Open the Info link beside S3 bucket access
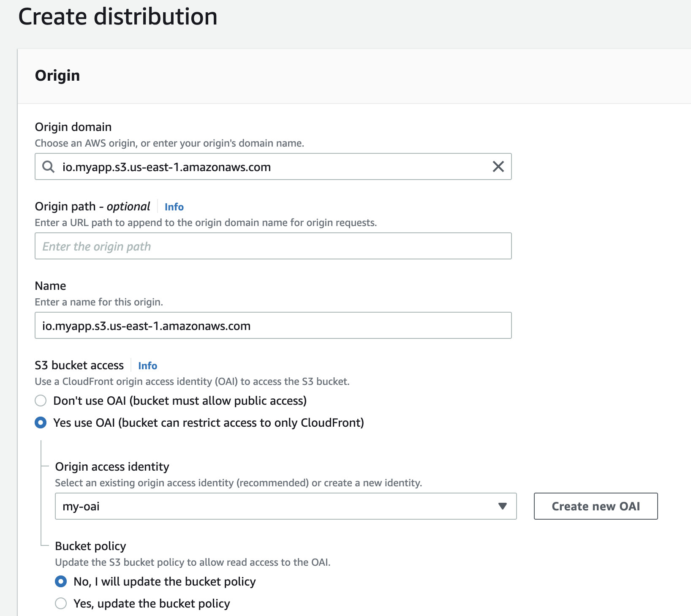The width and height of the screenshot is (691, 616). pos(147,365)
